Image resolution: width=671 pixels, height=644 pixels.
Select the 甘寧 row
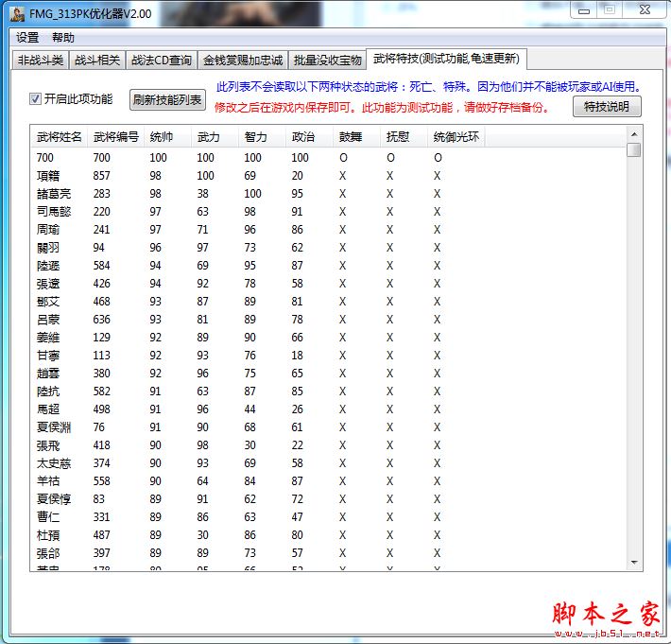coord(328,356)
